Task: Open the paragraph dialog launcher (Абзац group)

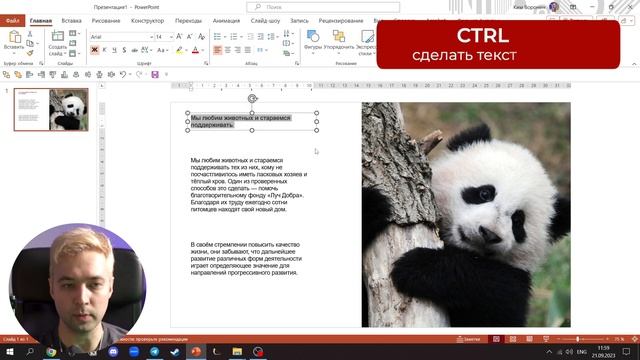Action: [x=297, y=63]
